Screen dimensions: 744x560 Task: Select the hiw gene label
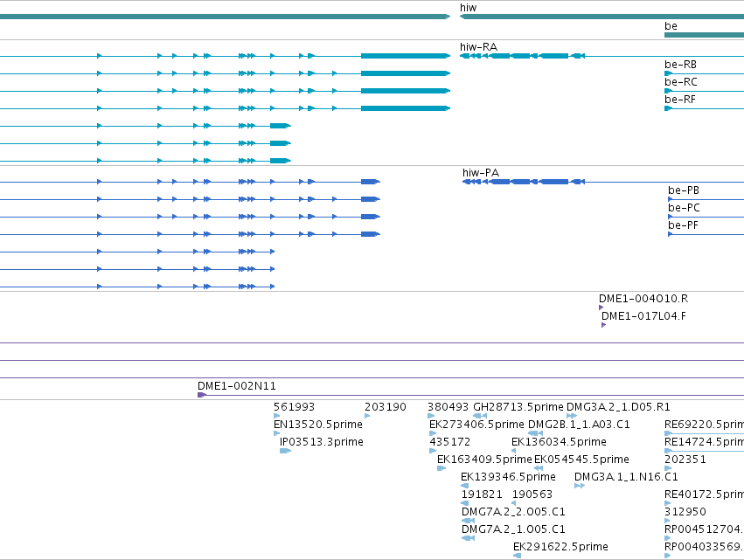(x=468, y=8)
